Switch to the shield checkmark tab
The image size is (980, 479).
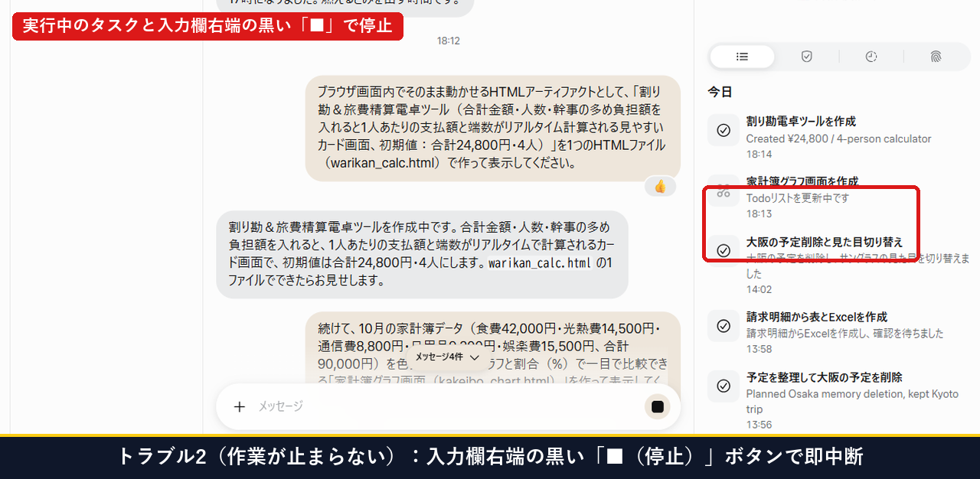pyautogui.click(x=806, y=57)
